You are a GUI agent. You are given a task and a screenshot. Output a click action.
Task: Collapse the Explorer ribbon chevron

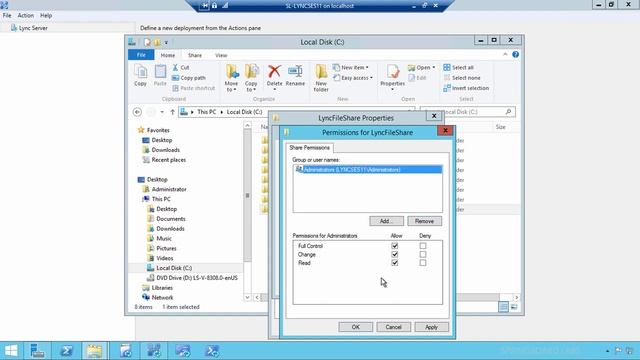pos(505,55)
